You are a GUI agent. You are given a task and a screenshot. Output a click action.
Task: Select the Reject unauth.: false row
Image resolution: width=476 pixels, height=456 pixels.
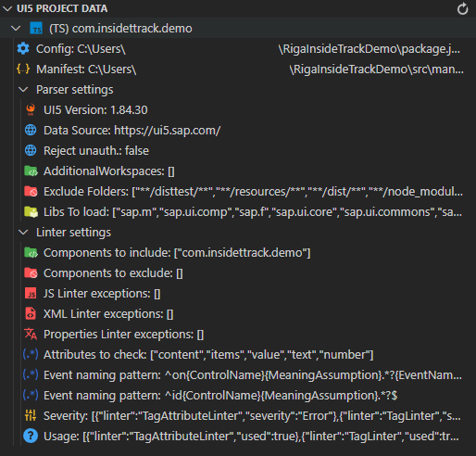[238, 151]
